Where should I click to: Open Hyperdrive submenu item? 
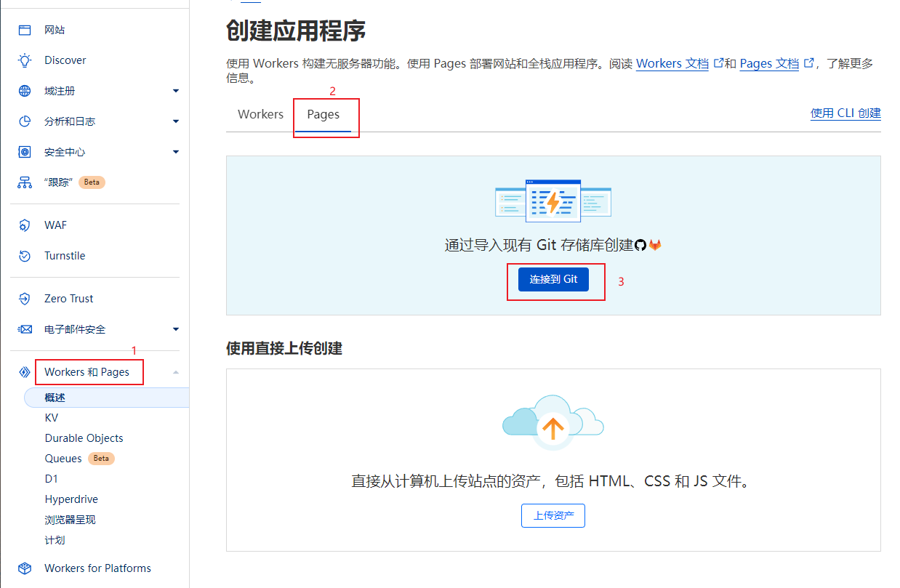point(71,499)
